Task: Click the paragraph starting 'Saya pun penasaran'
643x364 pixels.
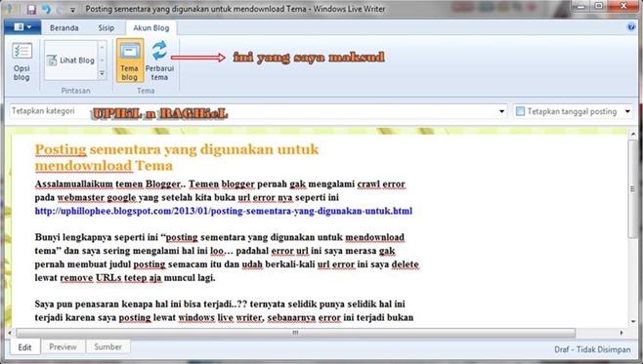Action: pyautogui.click(x=225, y=310)
